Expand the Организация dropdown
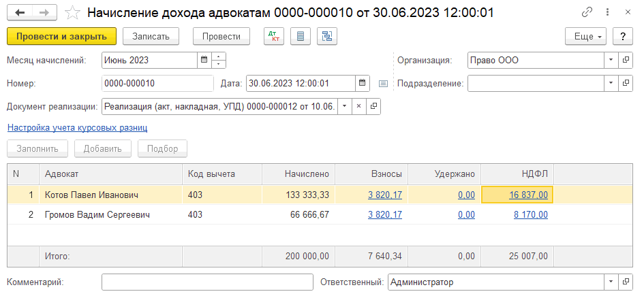 click(610, 60)
